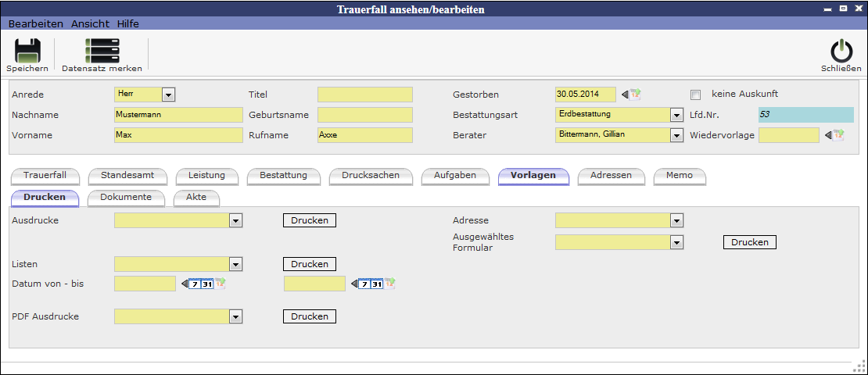Viewport: 868px width, 375px height.
Task: Click the '7' icon after first Datum field
Action: pyautogui.click(x=195, y=284)
